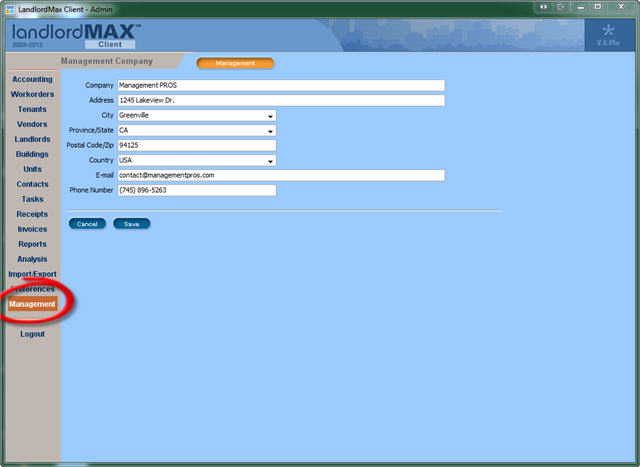This screenshot has height=467, width=640.
Task: Open the Tasks section
Action: click(x=32, y=199)
